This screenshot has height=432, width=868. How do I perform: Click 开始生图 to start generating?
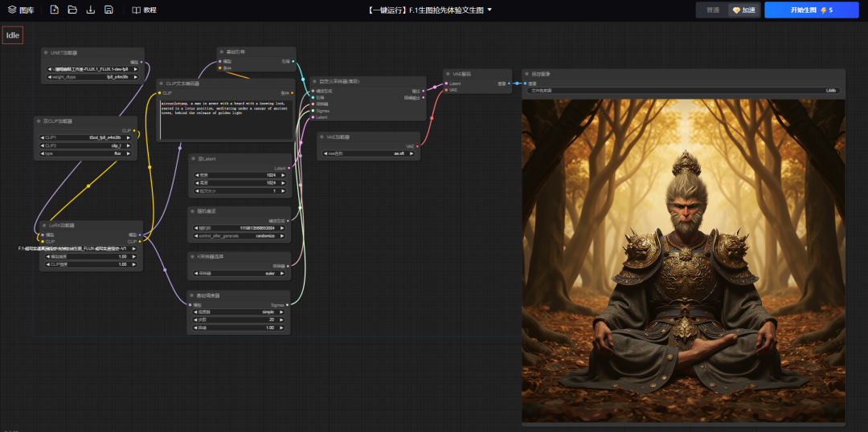click(812, 10)
